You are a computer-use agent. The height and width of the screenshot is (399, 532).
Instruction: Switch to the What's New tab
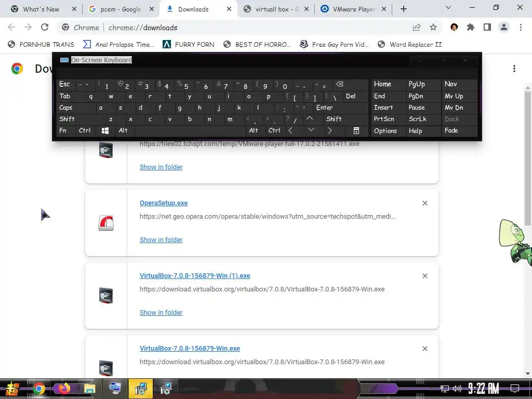(x=41, y=9)
